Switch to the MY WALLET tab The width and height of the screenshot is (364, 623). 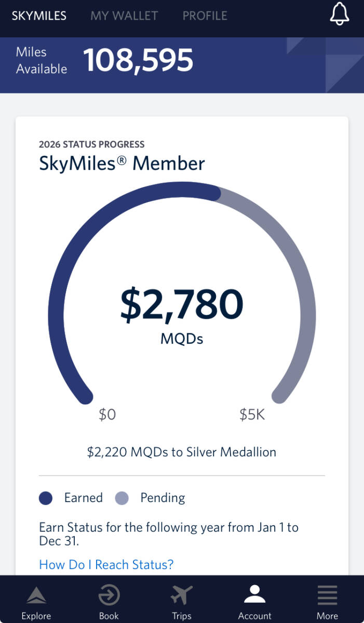pos(124,16)
